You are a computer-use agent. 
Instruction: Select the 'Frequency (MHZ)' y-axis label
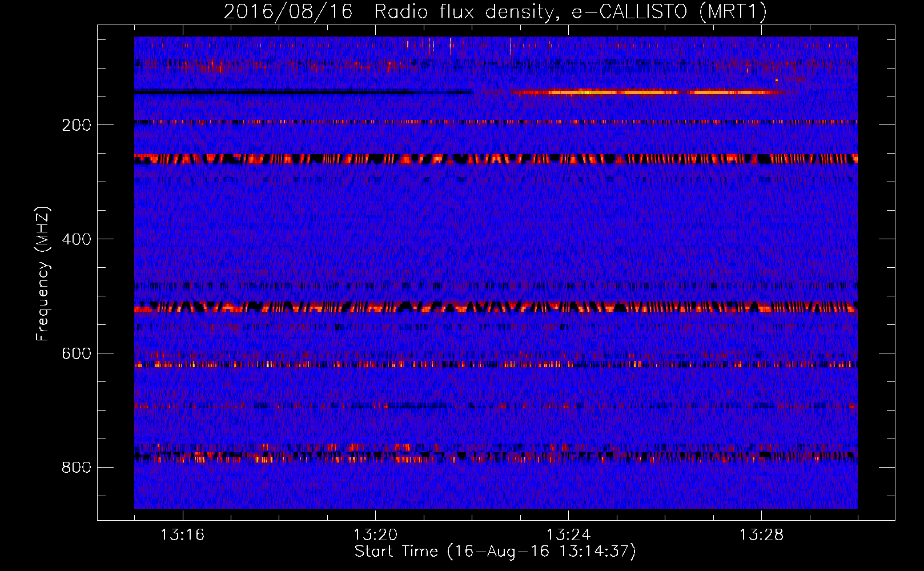[43, 274]
